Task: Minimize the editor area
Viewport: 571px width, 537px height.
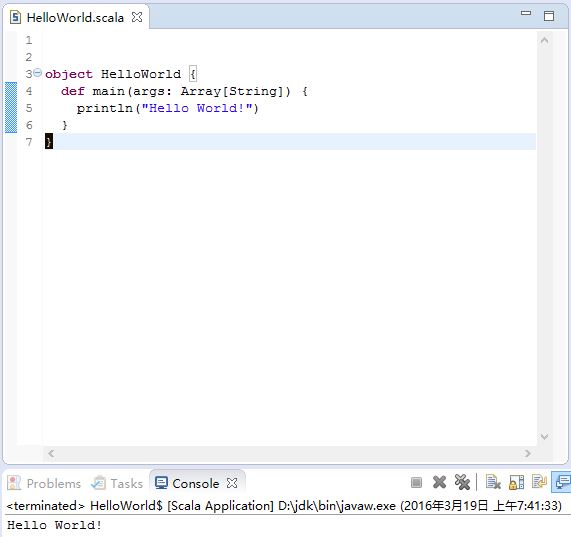Action: 526,13
